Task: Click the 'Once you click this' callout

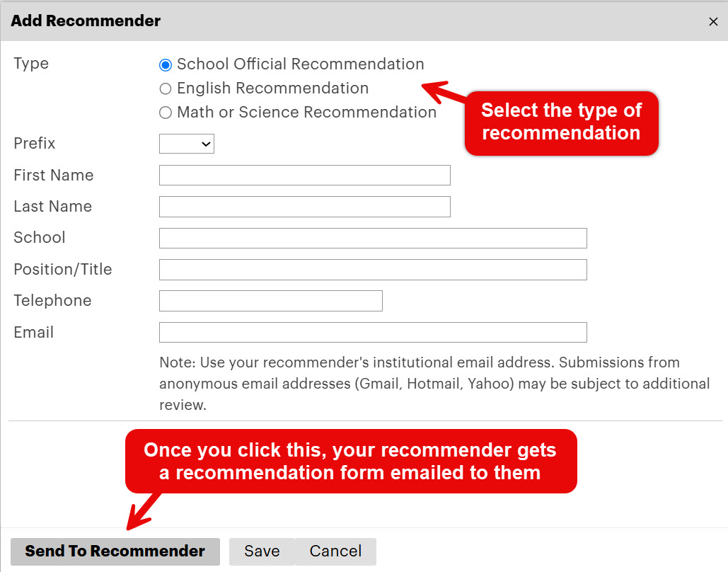Action: [x=350, y=461]
